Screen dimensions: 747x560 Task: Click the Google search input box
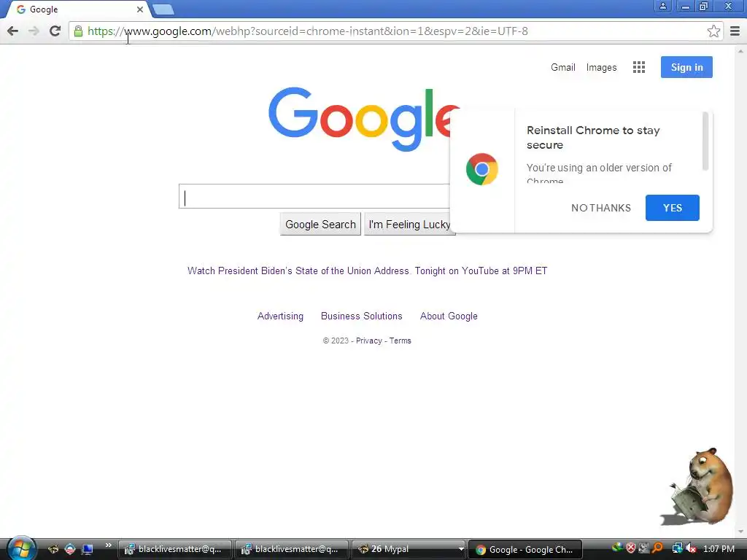314,196
